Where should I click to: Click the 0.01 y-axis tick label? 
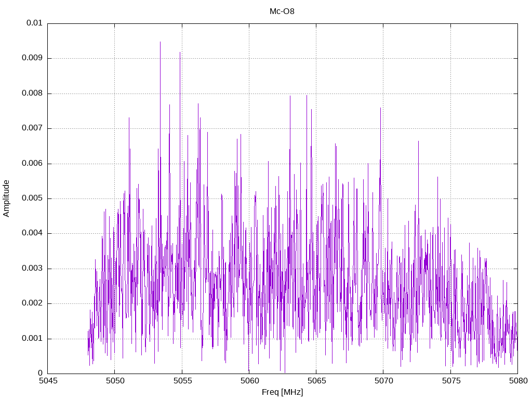(34, 23)
